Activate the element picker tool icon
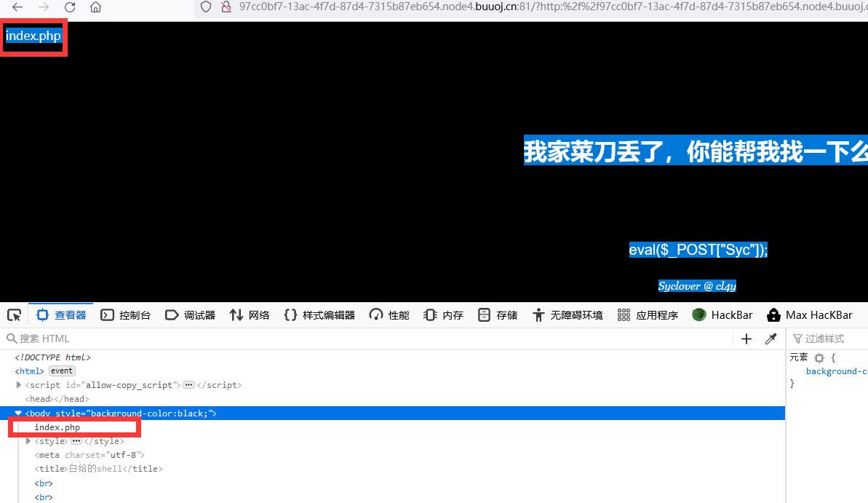This screenshot has height=503, width=868. [x=15, y=315]
